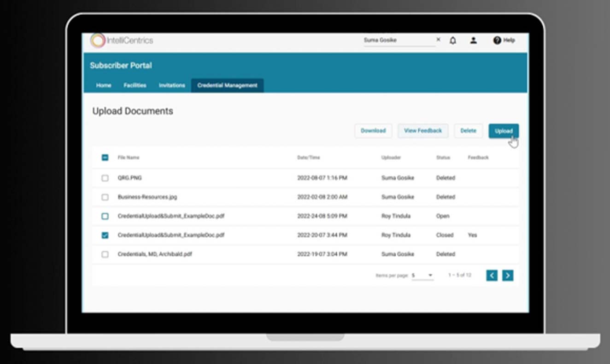
Task: Click the IntelliCentrics logo
Action: [121, 41]
